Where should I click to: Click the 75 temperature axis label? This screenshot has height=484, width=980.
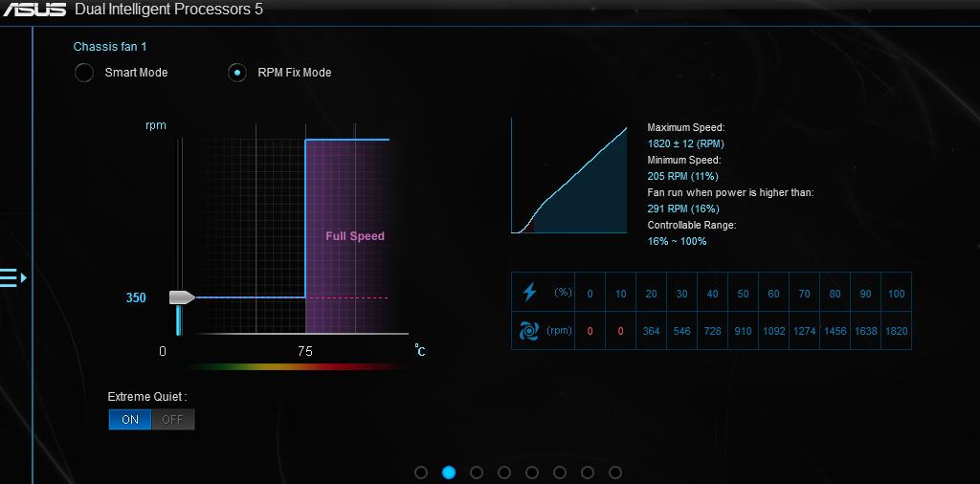click(x=305, y=352)
